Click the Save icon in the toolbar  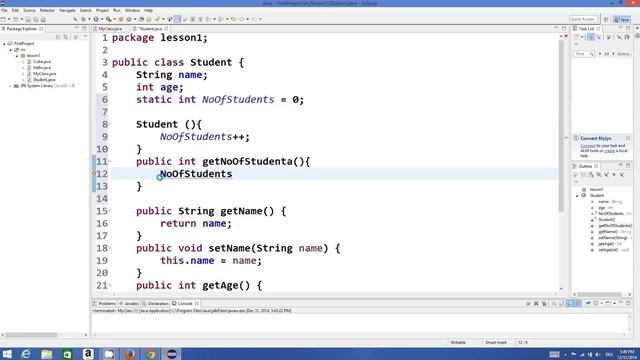coord(28,19)
